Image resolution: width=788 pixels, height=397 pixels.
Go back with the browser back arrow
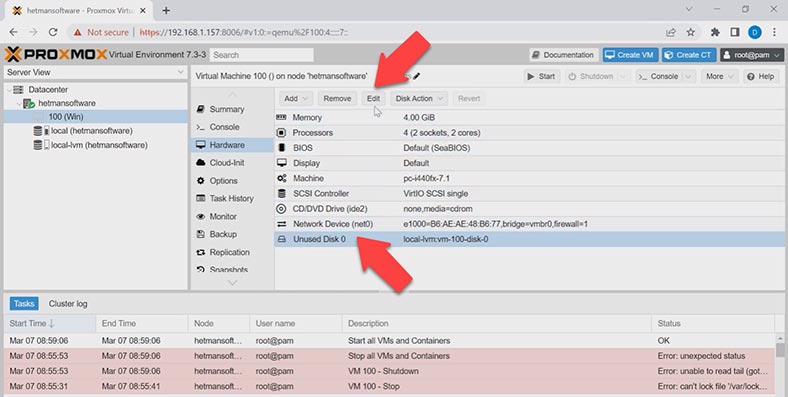tap(14, 32)
